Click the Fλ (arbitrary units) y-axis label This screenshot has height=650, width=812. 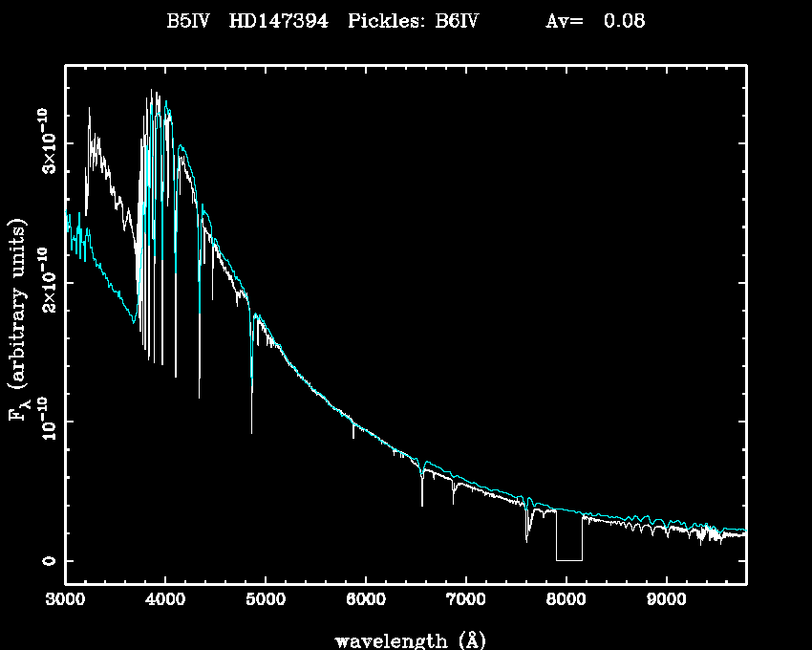click(x=18, y=320)
